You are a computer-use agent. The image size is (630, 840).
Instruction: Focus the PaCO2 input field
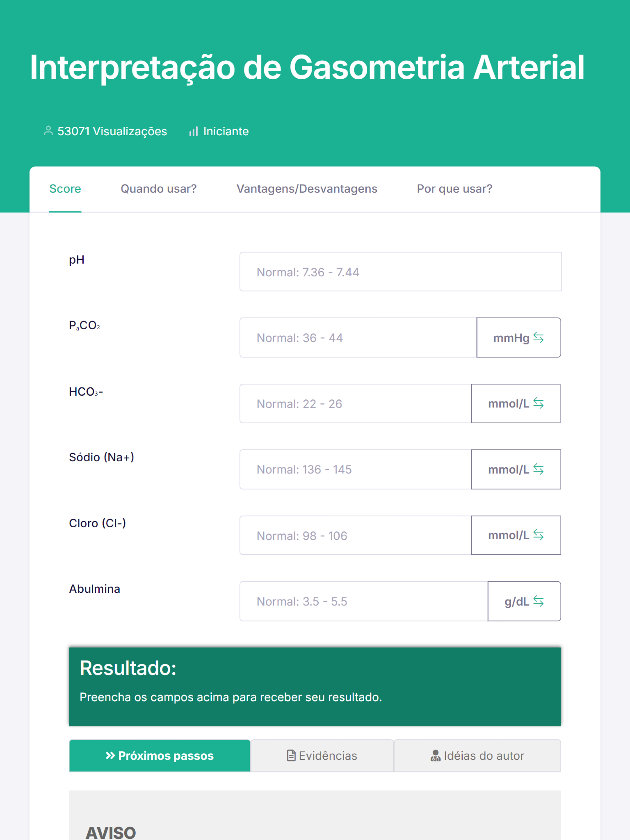(358, 338)
